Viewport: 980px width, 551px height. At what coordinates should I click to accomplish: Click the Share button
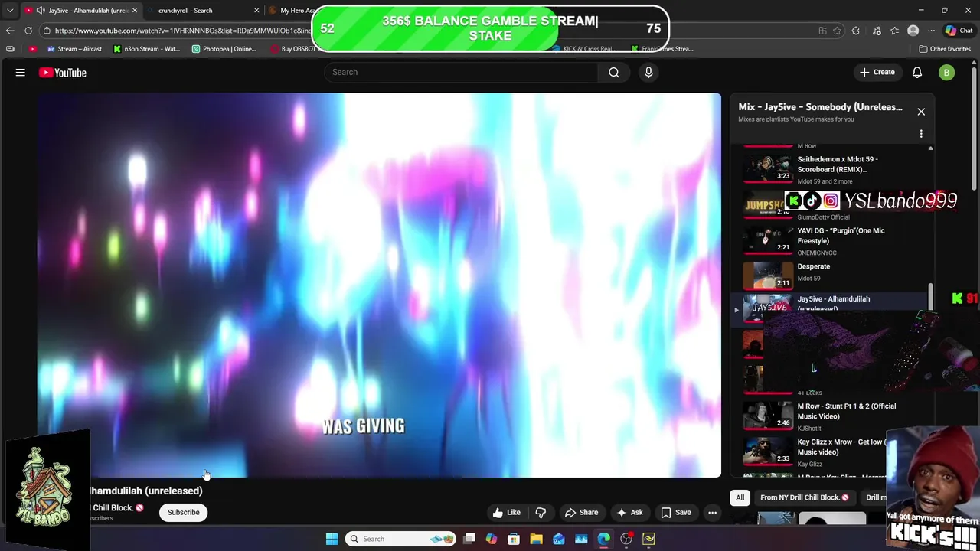[581, 513]
